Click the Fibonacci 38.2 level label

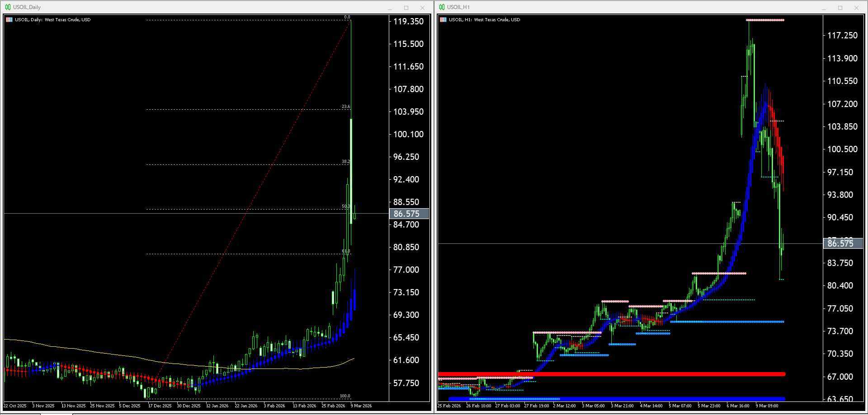[346, 162]
